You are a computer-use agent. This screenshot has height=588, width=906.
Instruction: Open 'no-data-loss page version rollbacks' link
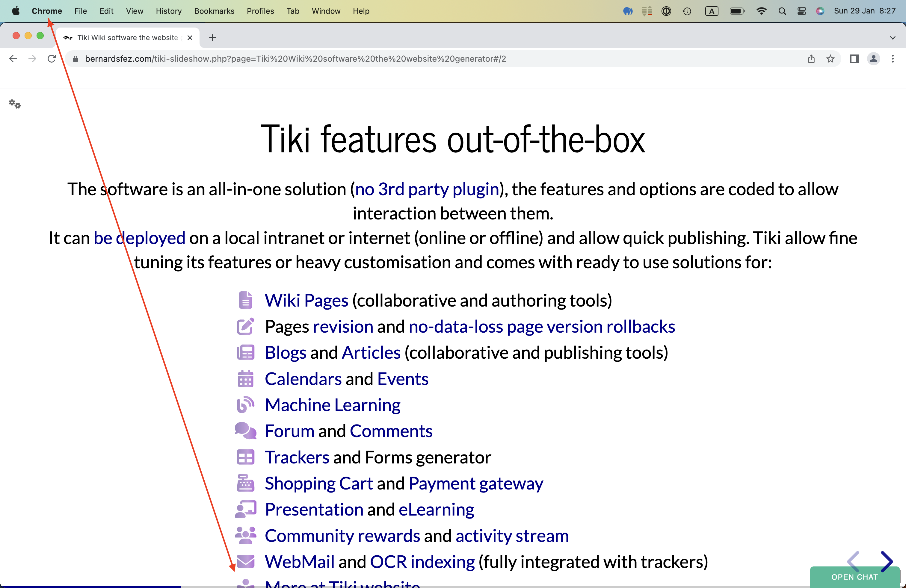(542, 327)
